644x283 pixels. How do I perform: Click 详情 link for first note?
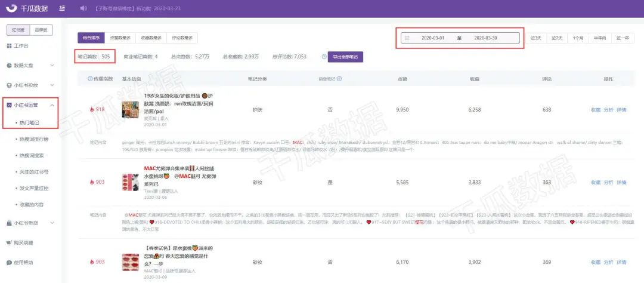pyautogui.click(x=621, y=110)
